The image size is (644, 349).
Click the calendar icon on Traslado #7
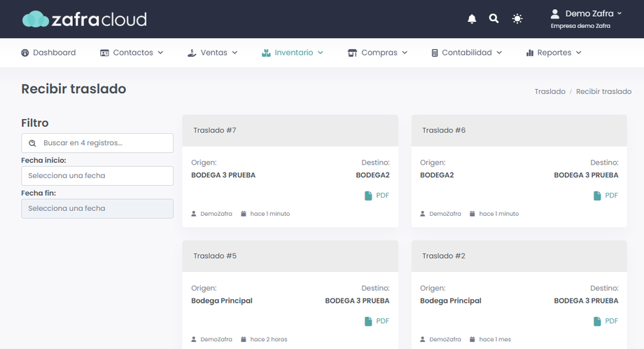(244, 214)
